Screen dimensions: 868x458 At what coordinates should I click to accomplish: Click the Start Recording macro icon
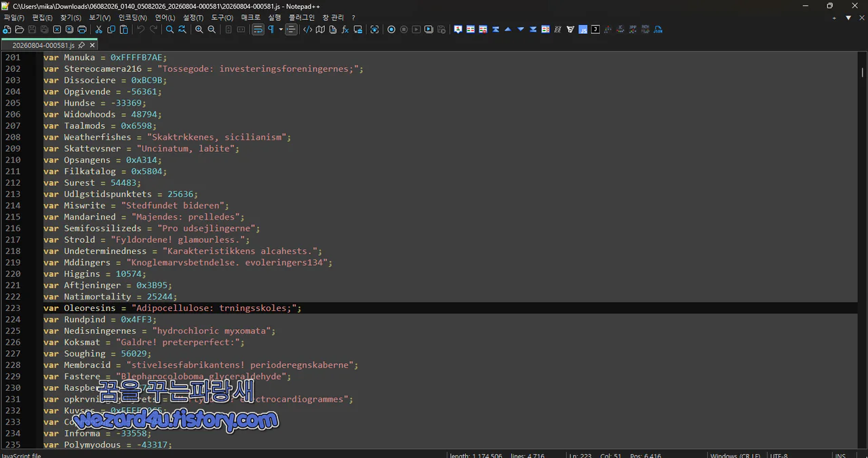click(x=391, y=30)
